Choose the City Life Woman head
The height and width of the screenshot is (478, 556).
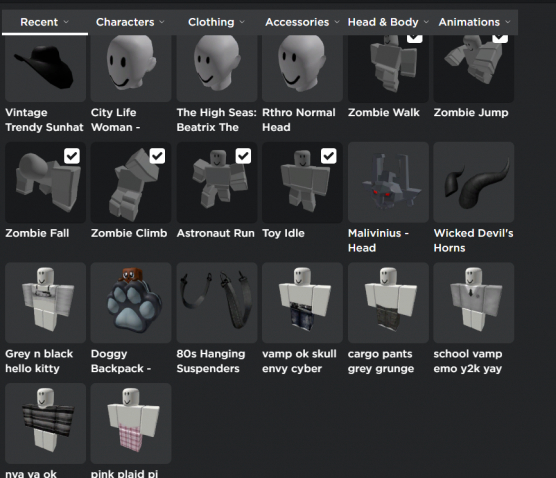(131, 68)
